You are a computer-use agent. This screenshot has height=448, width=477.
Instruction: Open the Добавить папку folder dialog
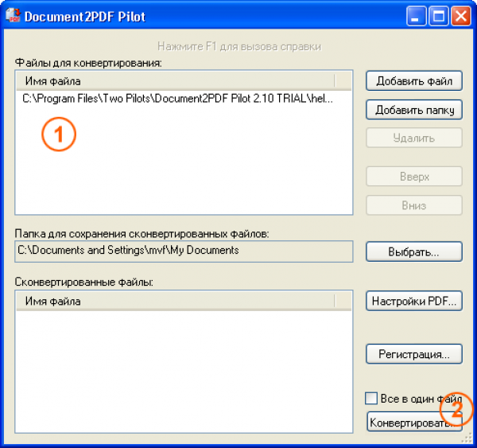pyautogui.click(x=414, y=110)
